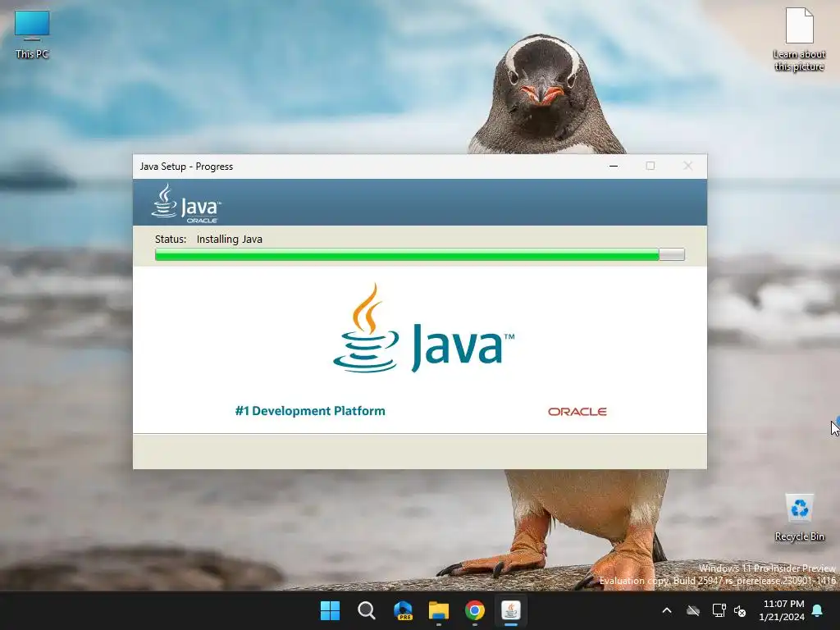This screenshot has width=840, height=630.
Task: Focus the Java installer taskbar icon
Action: [x=510, y=610]
